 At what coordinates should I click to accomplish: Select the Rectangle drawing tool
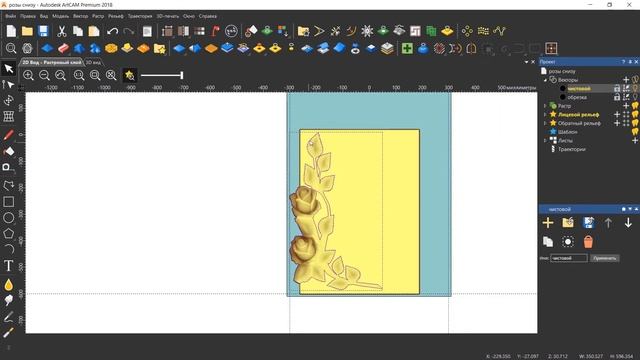click(x=8, y=202)
